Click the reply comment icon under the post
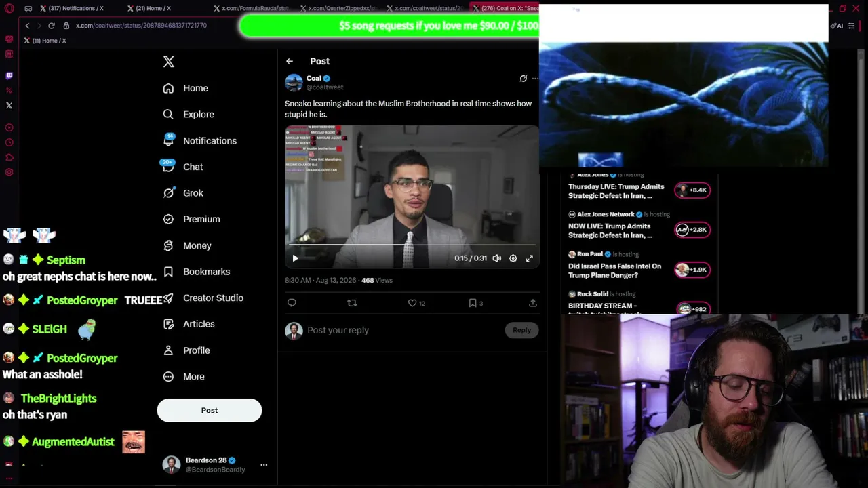Viewport: 868px width, 488px height. [292, 303]
